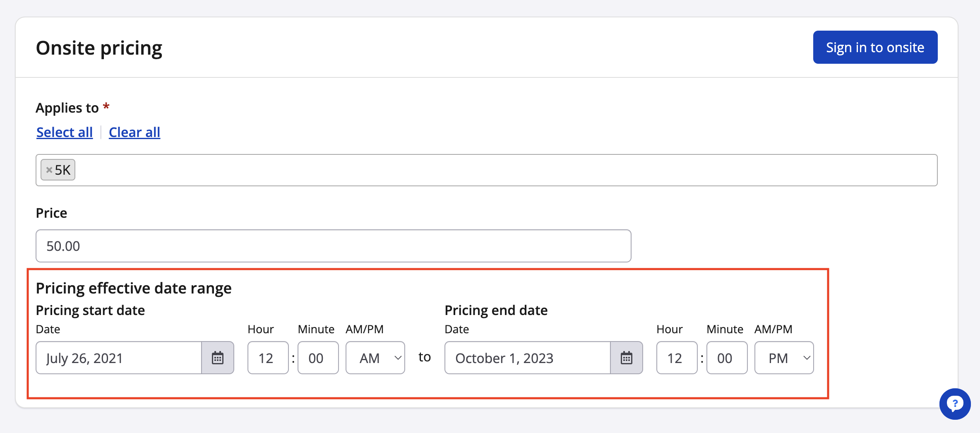Click the Select all link
Image resolution: width=980 pixels, height=433 pixels.
[65, 132]
